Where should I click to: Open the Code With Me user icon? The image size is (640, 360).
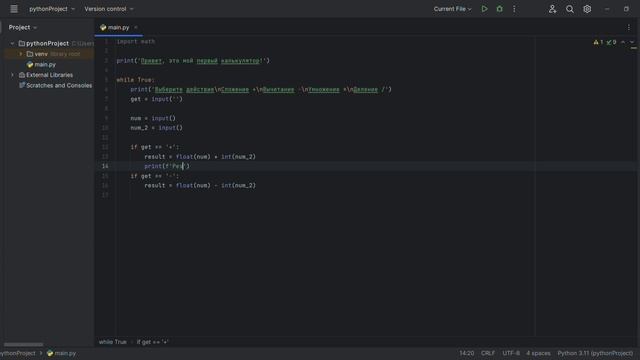pyautogui.click(x=552, y=9)
